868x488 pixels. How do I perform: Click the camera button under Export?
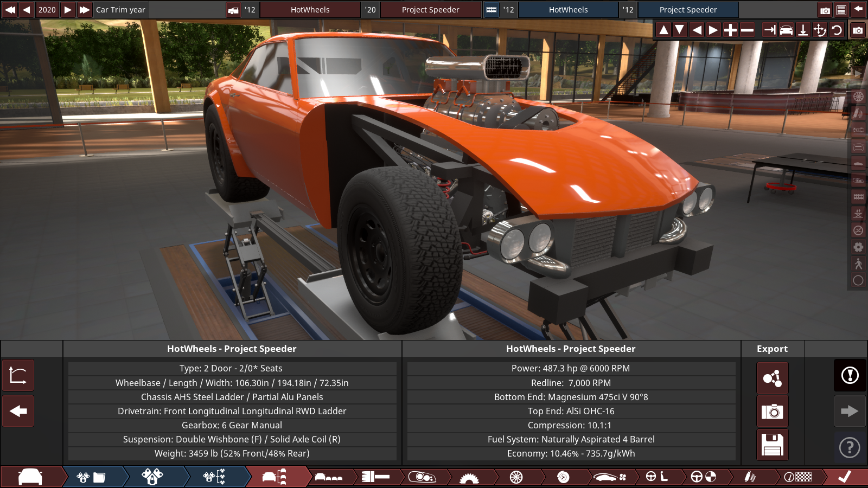773,412
